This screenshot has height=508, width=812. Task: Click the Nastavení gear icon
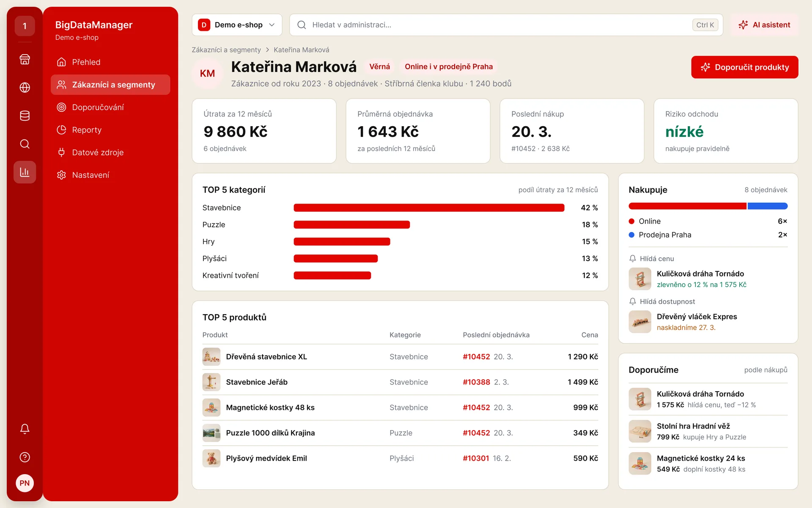(61, 175)
